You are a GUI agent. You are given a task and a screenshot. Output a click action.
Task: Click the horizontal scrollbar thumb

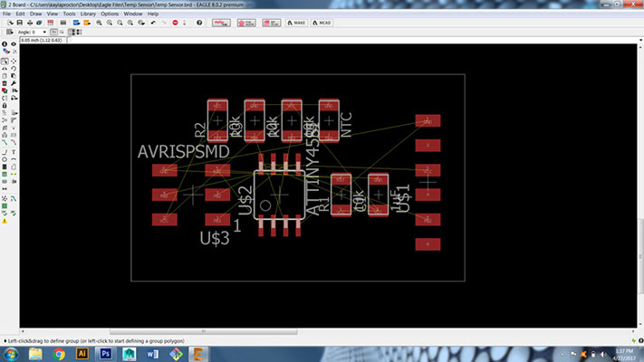(203, 331)
